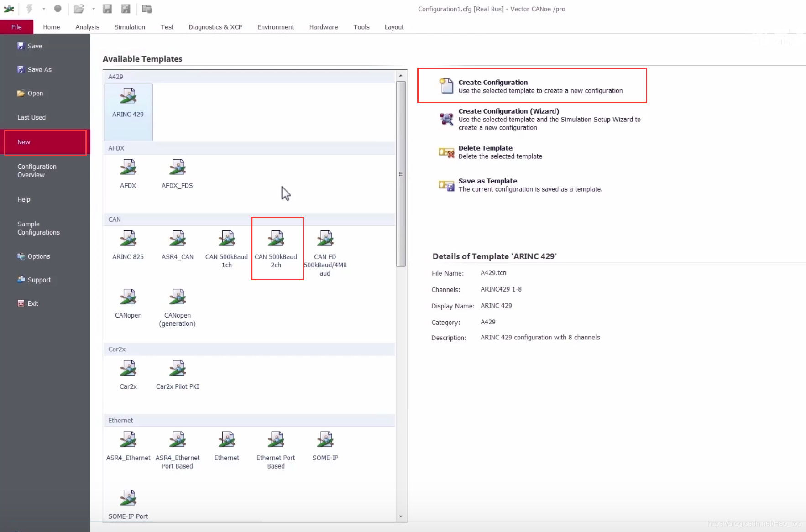Go to the Environment tab
This screenshot has width=806, height=532.
276,27
